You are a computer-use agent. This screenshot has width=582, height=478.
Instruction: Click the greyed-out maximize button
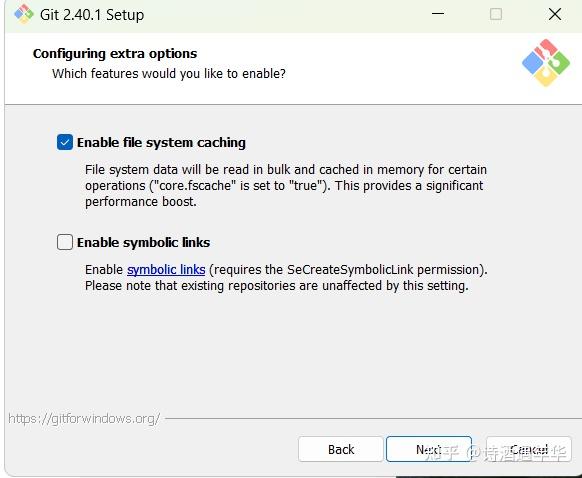click(496, 14)
